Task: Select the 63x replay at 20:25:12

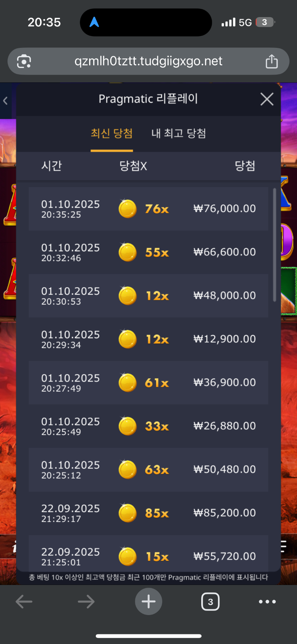Action: click(x=148, y=470)
